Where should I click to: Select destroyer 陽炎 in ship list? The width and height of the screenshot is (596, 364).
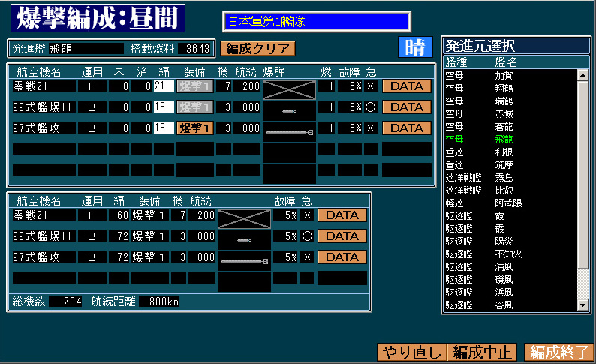(510, 241)
